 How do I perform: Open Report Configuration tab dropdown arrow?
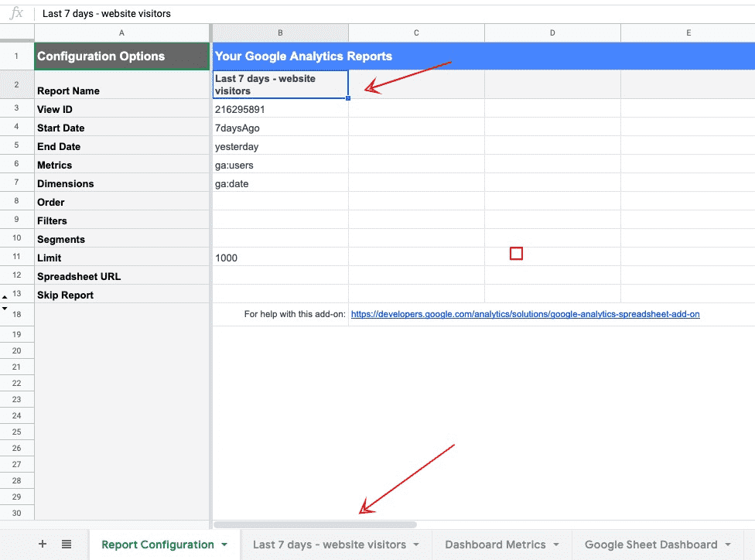224,545
